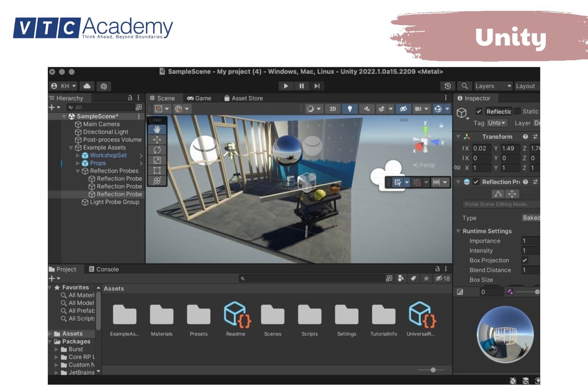Click the Persp gizmo label in the Scene view
The height and width of the screenshot is (392, 588).
(426, 165)
